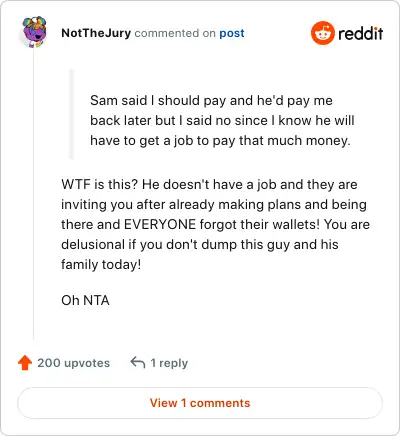Screen dimensions: 400x436
Task: Click the gray blockquote bar
Action: coord(71,114)
